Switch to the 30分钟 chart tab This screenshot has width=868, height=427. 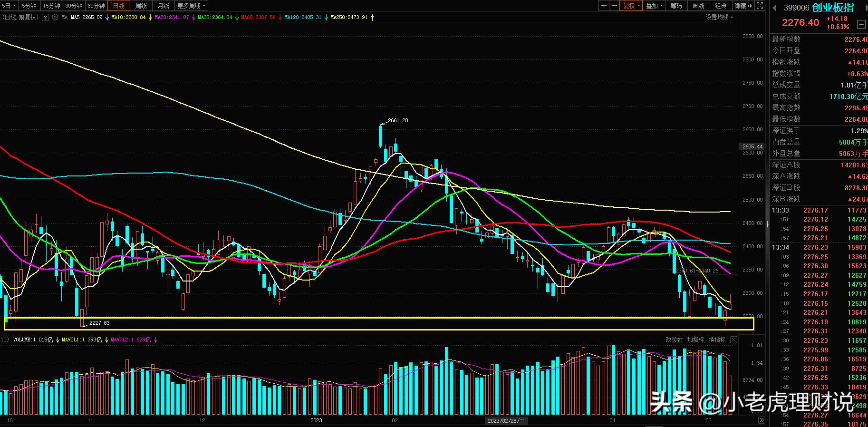coord(74,6)
